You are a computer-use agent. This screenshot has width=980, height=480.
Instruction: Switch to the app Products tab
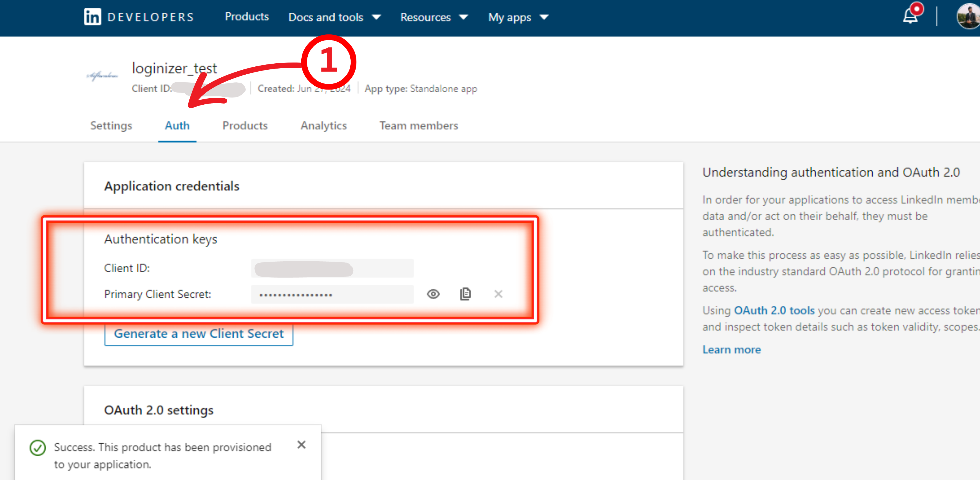coord(245,126)
